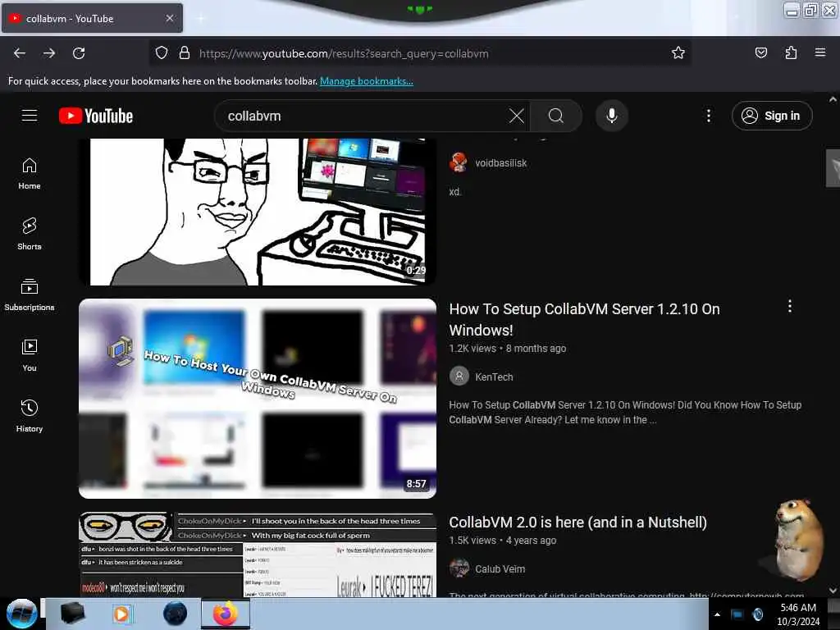Click the YouTube logo
Screen dimensions: 840x630
point(96,116)
